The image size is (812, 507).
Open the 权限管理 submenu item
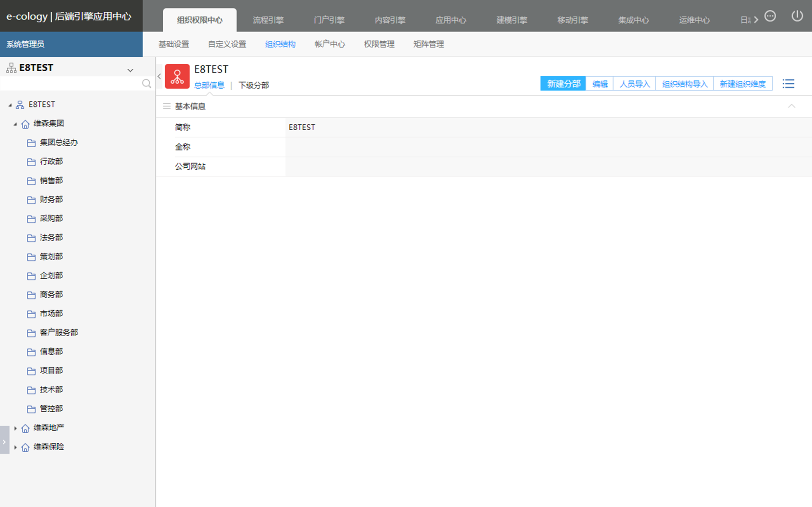pos(379,44)
